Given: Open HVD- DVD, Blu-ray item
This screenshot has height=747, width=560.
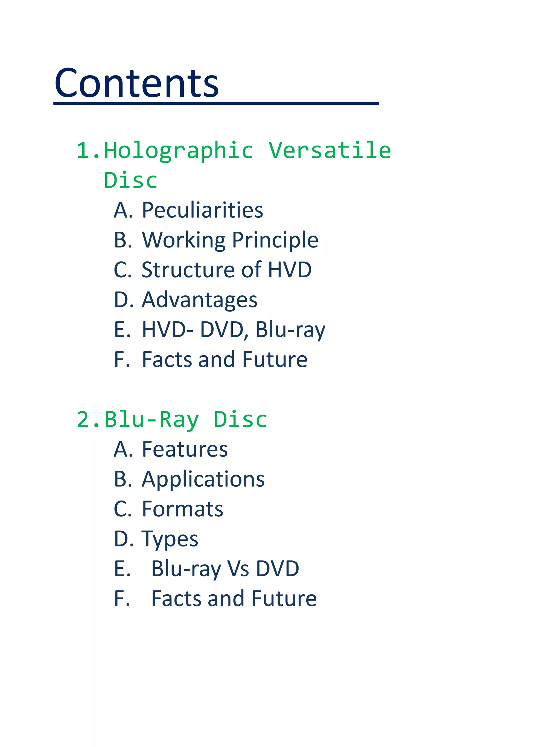Looking at the screenshot, I should tap(234, 330).
